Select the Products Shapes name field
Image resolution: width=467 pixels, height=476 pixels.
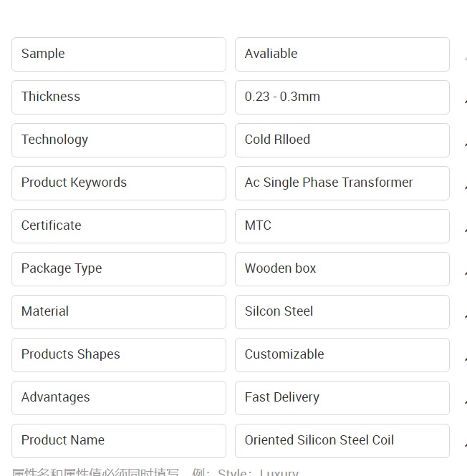point(119,355)
